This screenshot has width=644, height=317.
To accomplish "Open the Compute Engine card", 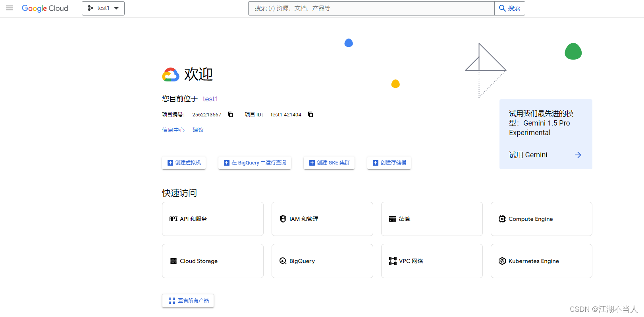I will pos(542,219).
